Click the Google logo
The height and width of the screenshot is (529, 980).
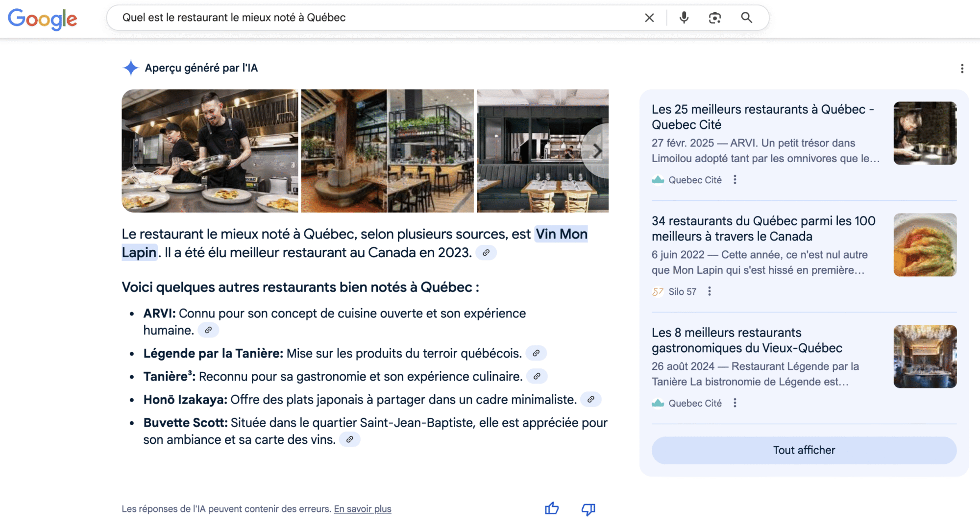tap(43, 19)
